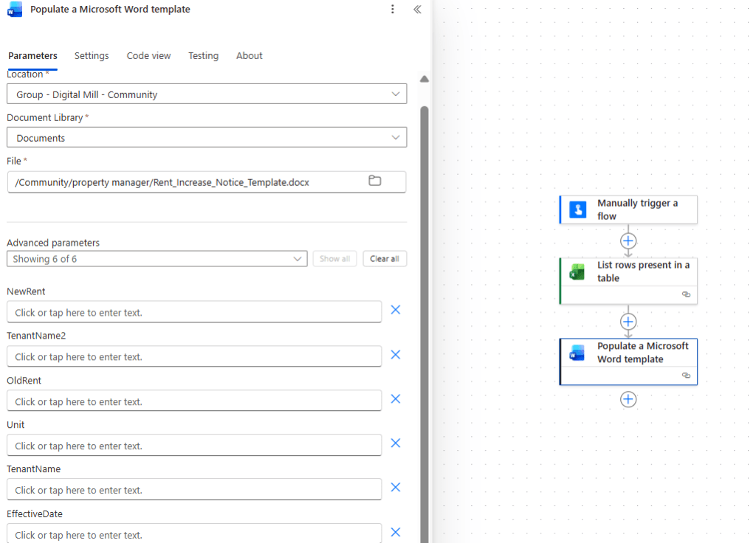Select the Manually trigger a flow card
756x543 pixels.
628,210
